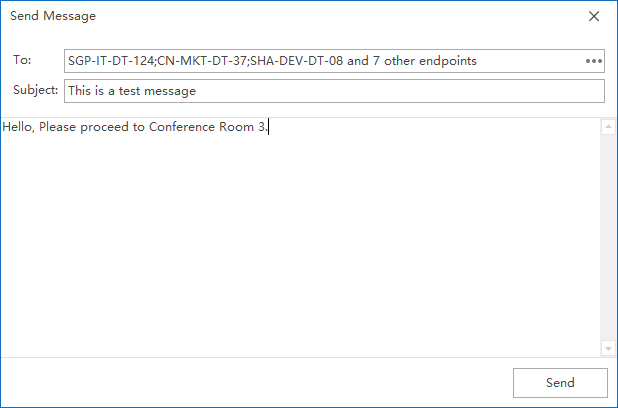Click the CN-MKT-DT-37 recipient entry
618x408 pixels.
204,61
